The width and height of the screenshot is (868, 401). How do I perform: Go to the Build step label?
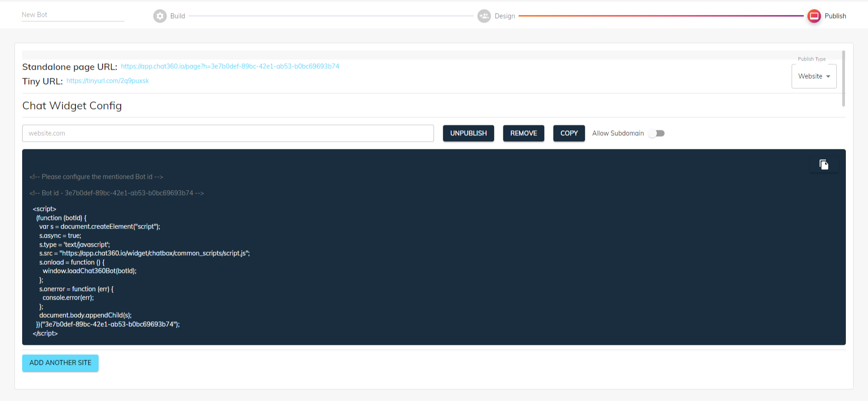[178, 16]
